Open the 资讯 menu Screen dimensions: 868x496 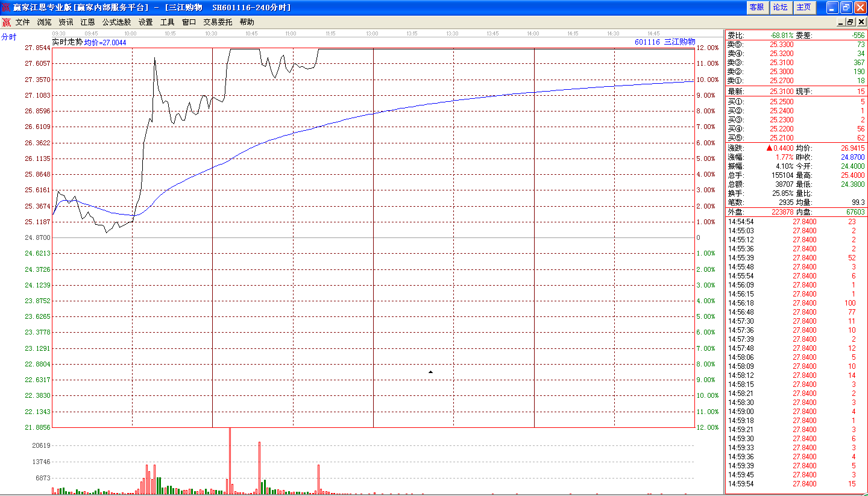[x=66, y=22]
